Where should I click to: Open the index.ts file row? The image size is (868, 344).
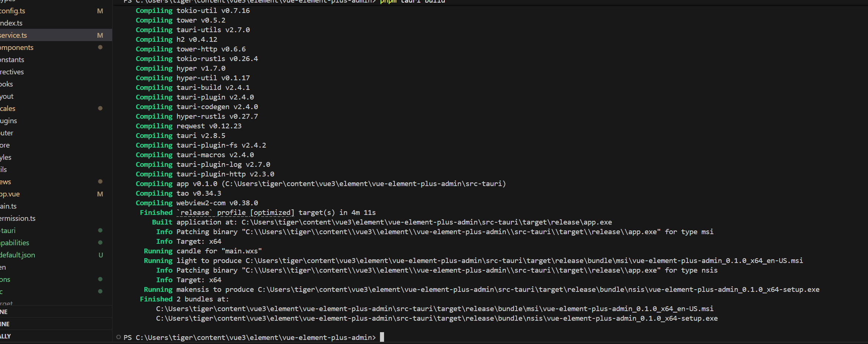coord(55,23)
